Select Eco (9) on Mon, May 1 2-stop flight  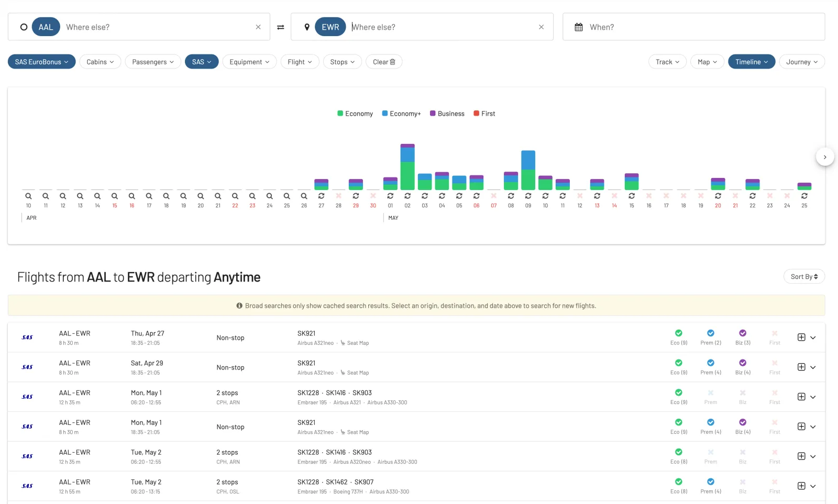679,397
